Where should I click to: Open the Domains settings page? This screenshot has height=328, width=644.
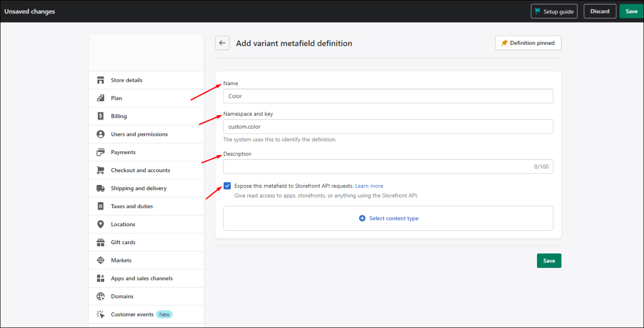[147, 296]
